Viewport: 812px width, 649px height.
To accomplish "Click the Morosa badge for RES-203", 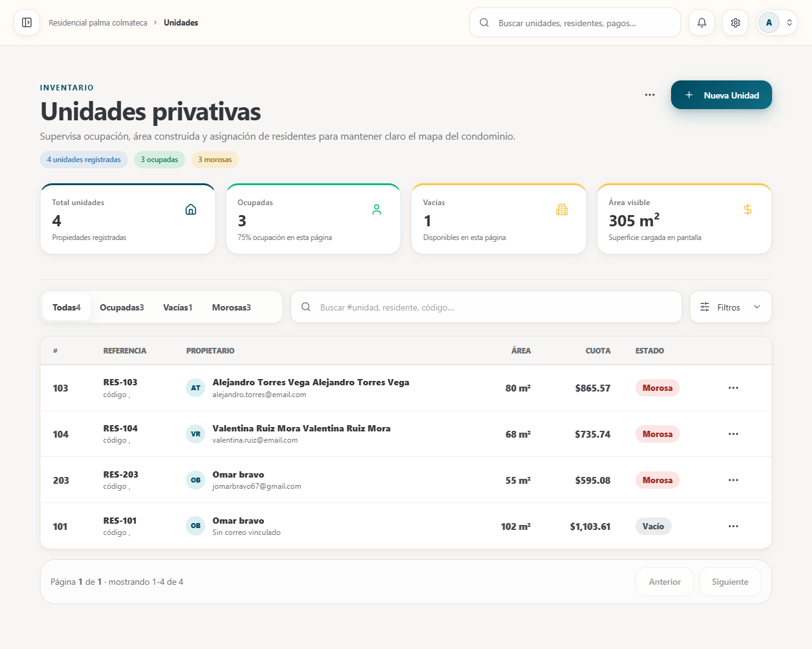I will 657,480.
